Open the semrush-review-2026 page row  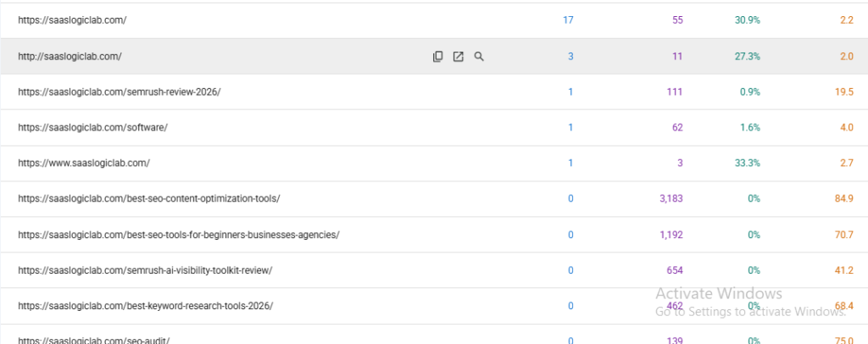pos(434,92)
